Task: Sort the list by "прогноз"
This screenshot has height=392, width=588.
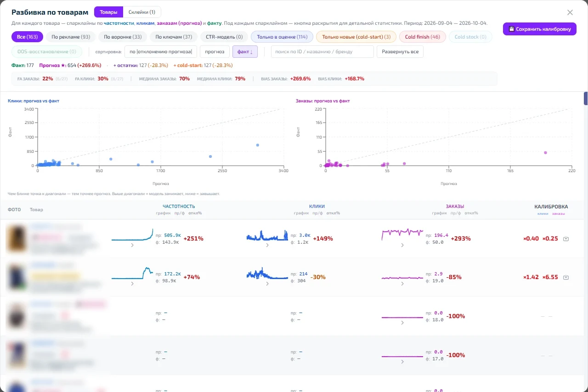Action: click(215, 52)
